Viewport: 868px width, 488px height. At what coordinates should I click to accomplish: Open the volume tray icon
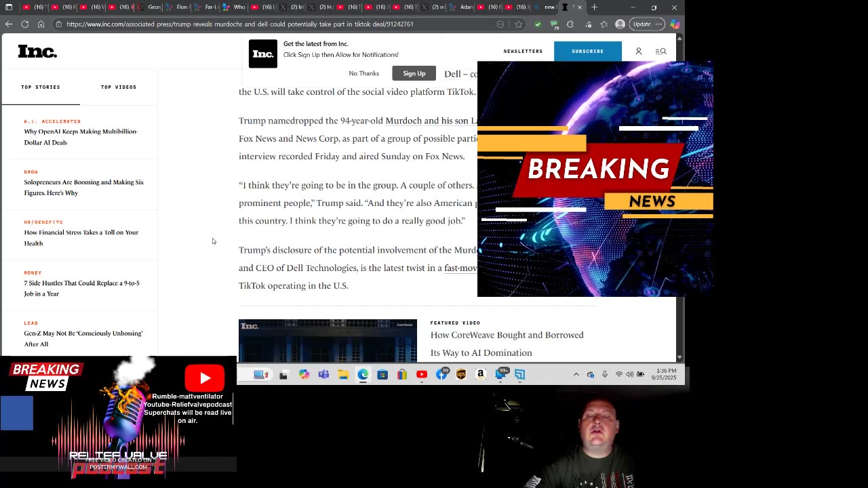click(x=629, y=374)
